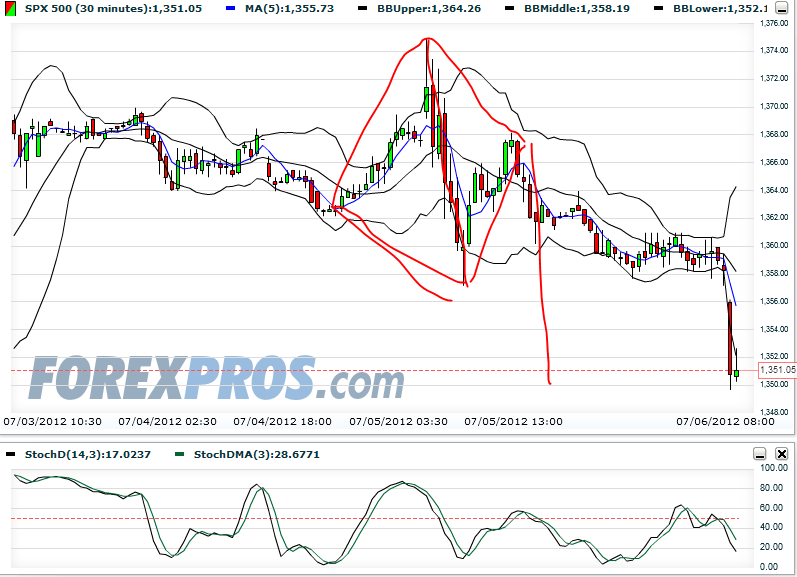Click the 1,366.00 price axis label
Viewport: 797px width, 577px height.
[x=774, y=162]
